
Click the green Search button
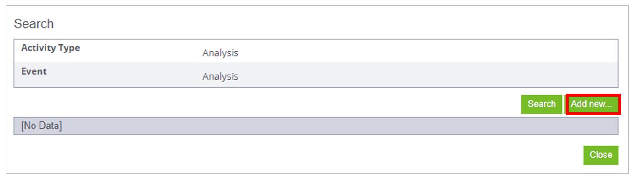[x=541, y=104]
